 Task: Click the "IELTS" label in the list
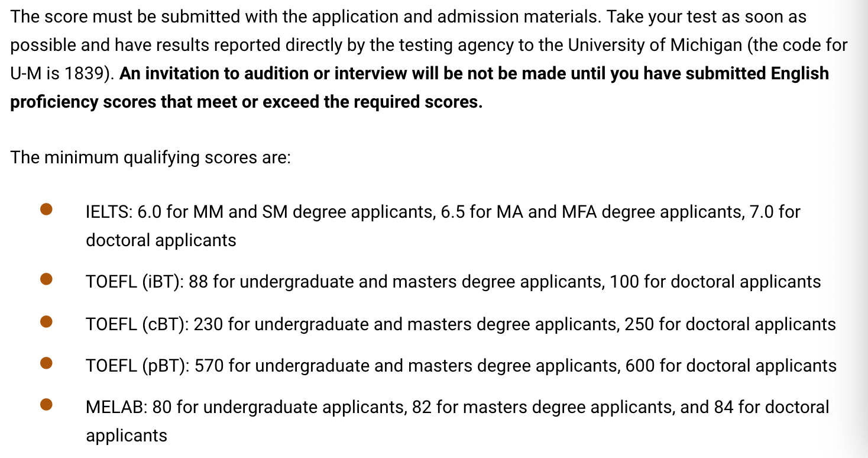pos(109,212)
